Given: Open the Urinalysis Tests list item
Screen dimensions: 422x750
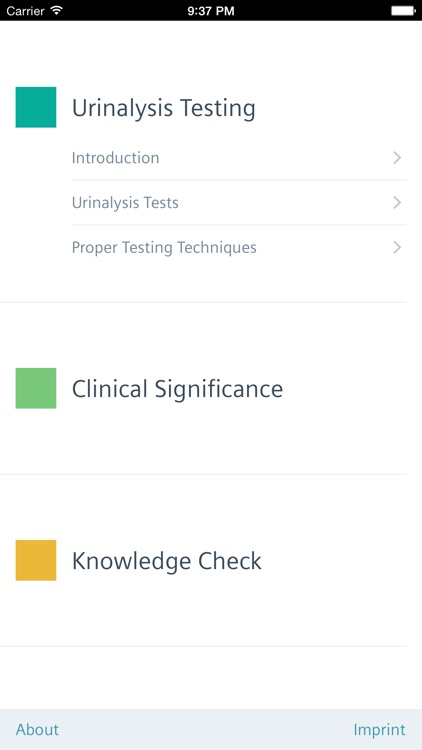Looking at the screenshot, I should tap(239, 203).
